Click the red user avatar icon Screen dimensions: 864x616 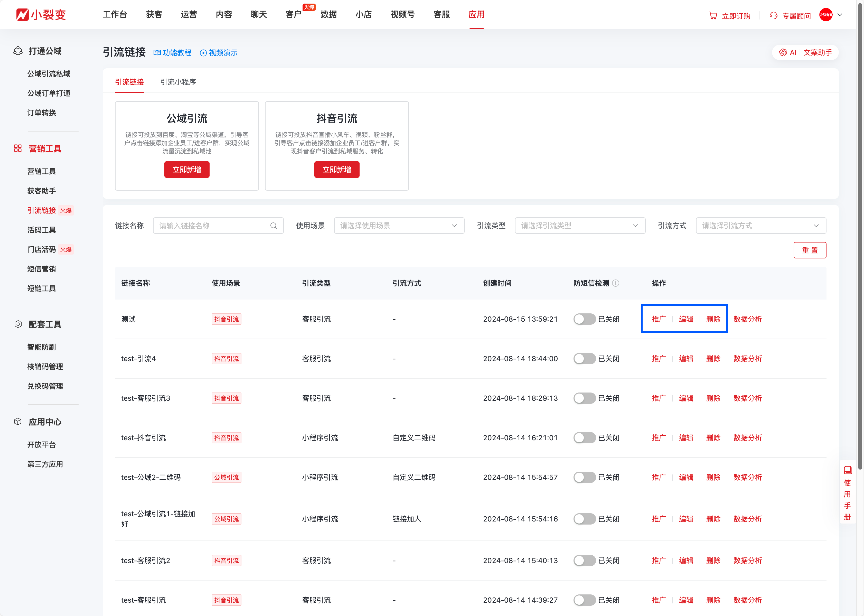(826, 15)
